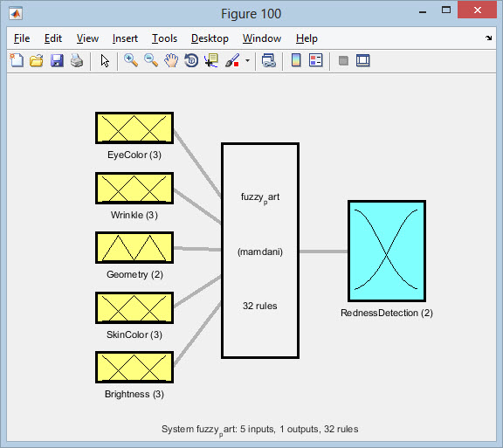The image size is (503, 448).
Task: Activate the Zoom Out tool
Action: tap(151, 60)
